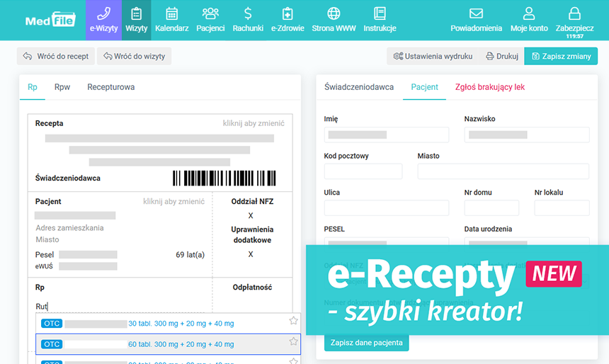Open the e-Wizyty phone icon
The height and width of the screenshot is (364, 609).
pyautogui.click(x=103, y=13)
